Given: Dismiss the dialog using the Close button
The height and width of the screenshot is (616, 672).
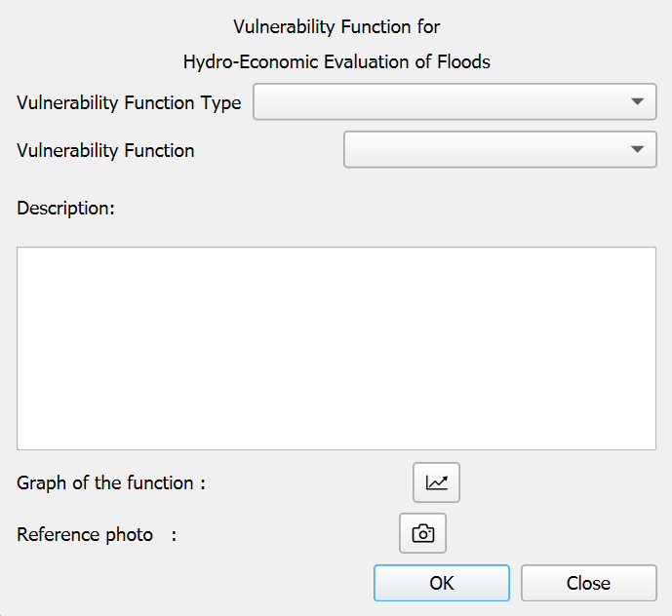Looking at the screenshot, I should click(x=588, y=583).
